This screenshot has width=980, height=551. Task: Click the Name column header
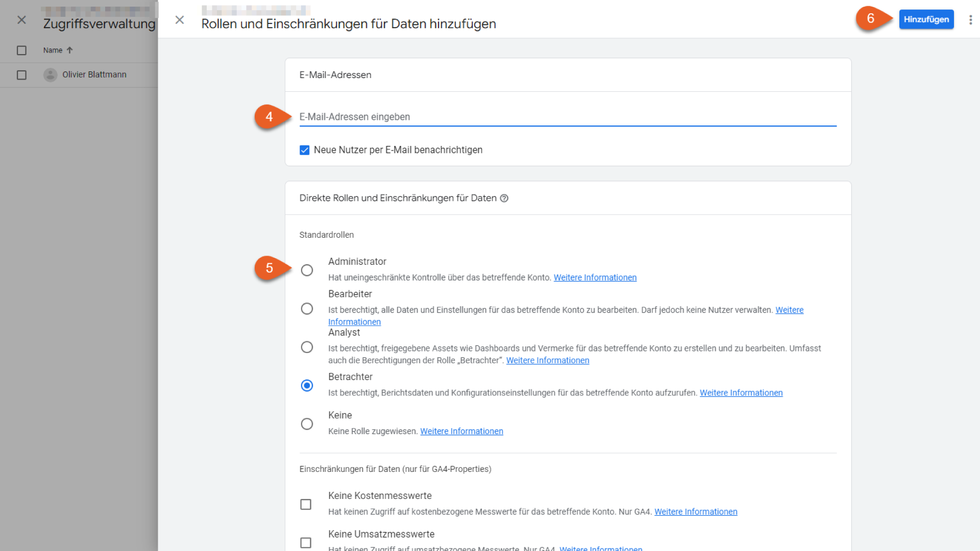coord(53,50)
